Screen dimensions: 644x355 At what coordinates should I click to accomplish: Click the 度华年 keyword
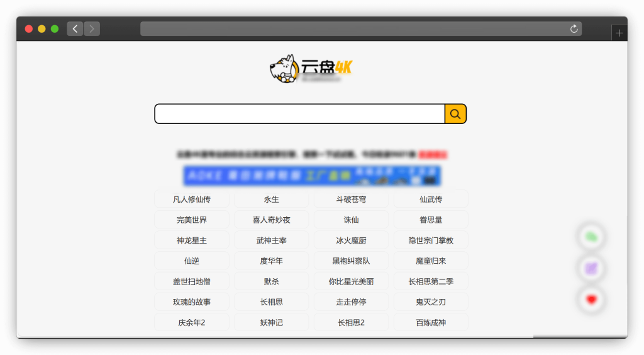[x=272, y=261]
